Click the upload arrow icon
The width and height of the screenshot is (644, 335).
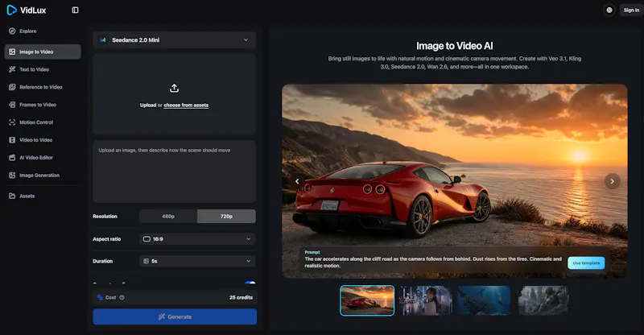click(174, 88)
